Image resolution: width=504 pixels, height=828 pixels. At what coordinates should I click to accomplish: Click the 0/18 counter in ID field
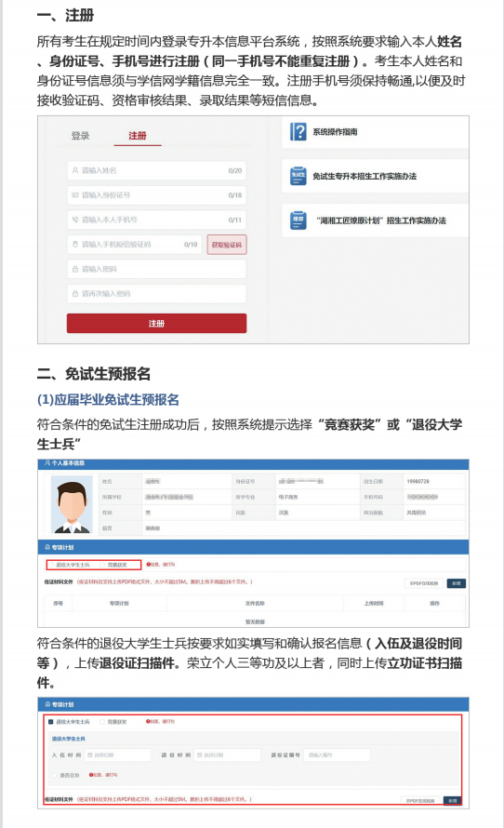235,194
